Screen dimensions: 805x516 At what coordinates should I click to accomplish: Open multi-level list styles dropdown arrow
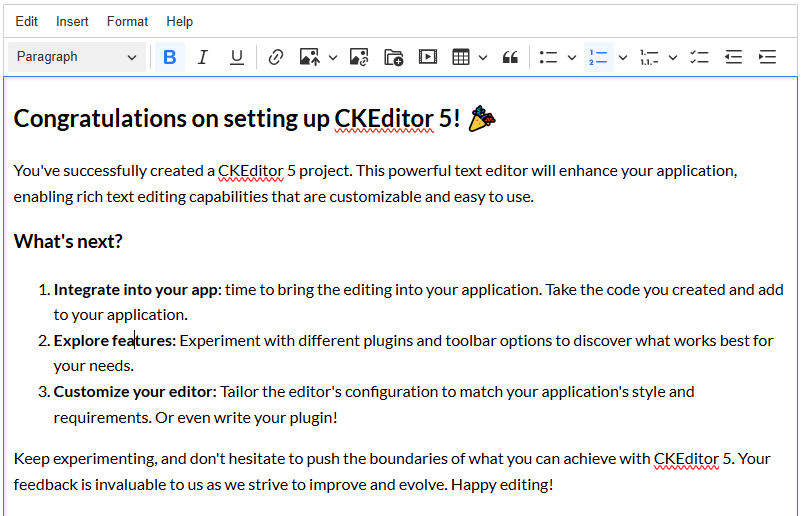coord(673,58)
